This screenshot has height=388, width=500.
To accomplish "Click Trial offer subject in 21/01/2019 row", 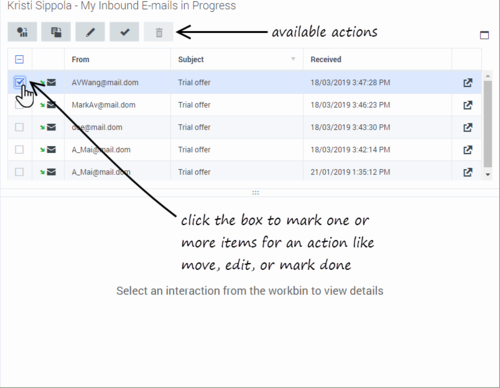I will [194, 172].
